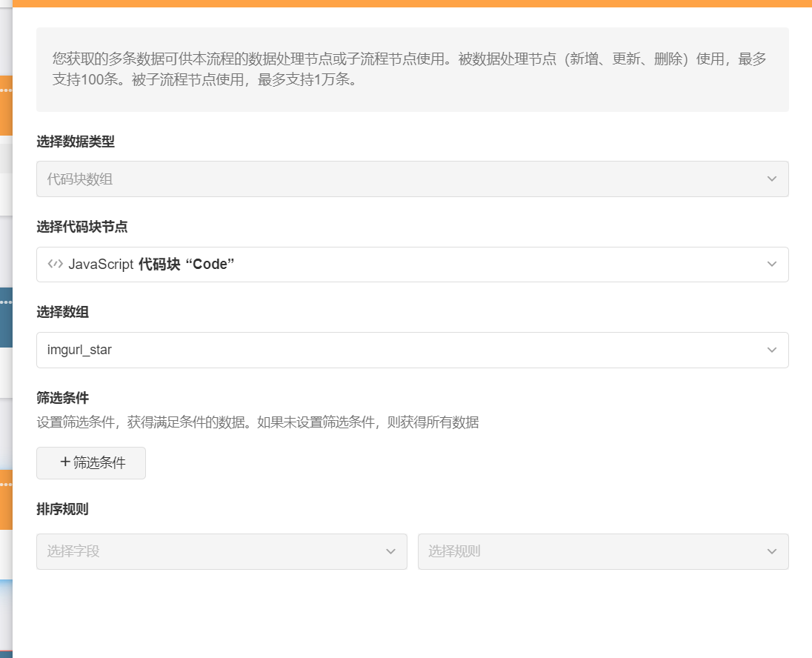Click chevron arrow of 选择字段 field
The height and width of the screenshot is (658, 812).
(390, 552)
